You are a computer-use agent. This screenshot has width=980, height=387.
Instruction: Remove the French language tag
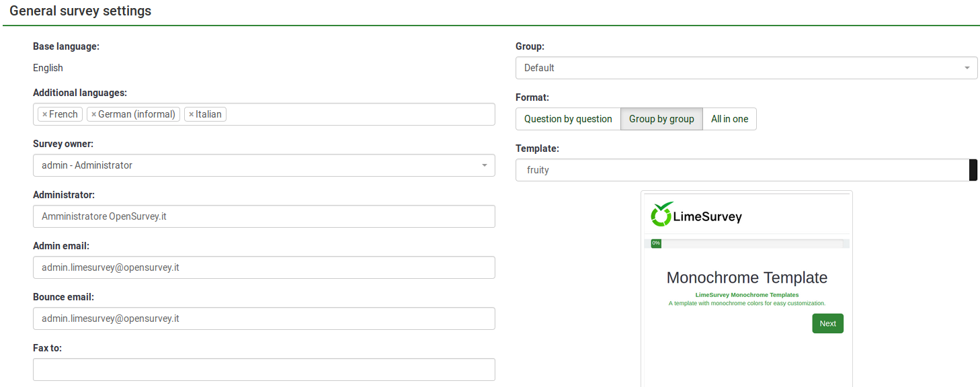(x=44, y=114)
